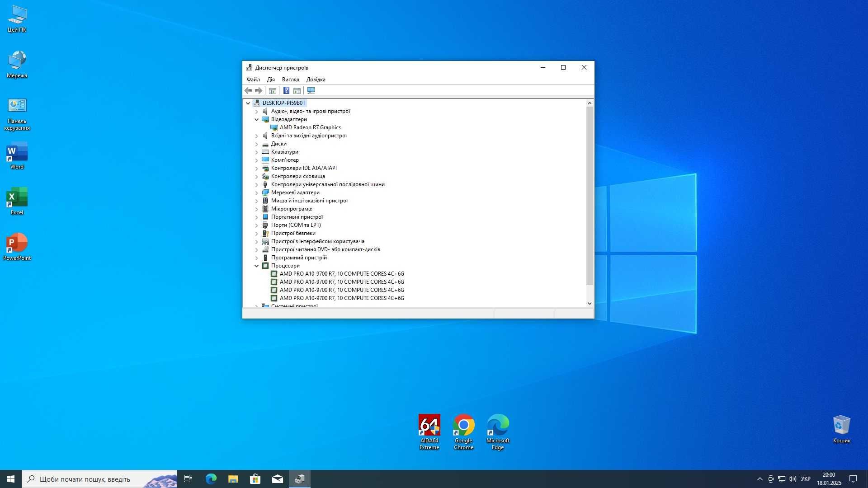This screenshot has height=488, width=868.
Task: Select the Кошик recycle bin icon
Action: (841, 429)
